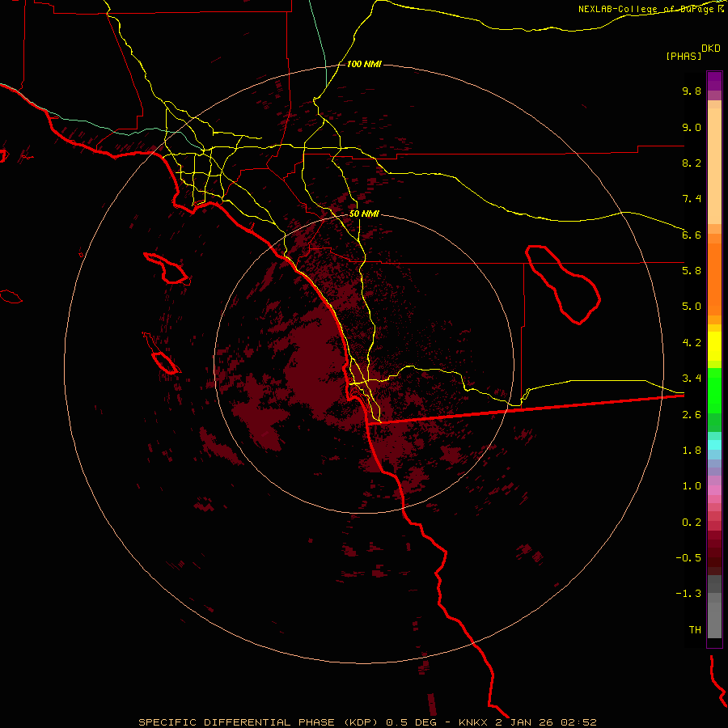Screen dimensions: 728x728
Task: Click the 100 NMI range ring label
Action: point(364,64)
